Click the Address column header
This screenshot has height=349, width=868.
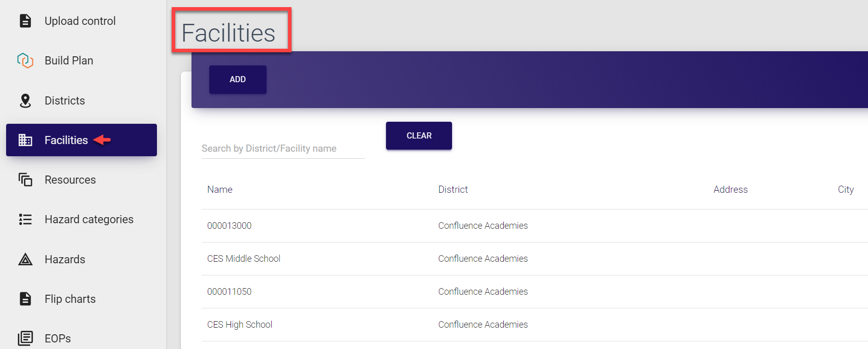click(730, 190)
